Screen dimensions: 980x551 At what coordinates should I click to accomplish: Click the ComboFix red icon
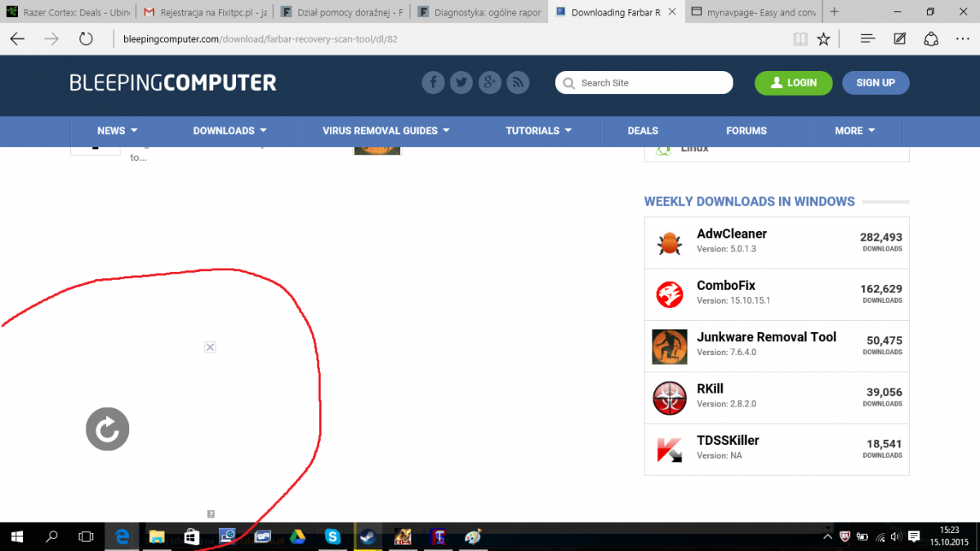(670, 295)
